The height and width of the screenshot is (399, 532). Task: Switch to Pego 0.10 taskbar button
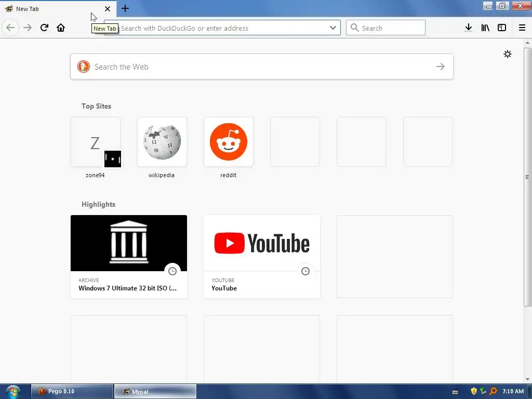(72, 391)
